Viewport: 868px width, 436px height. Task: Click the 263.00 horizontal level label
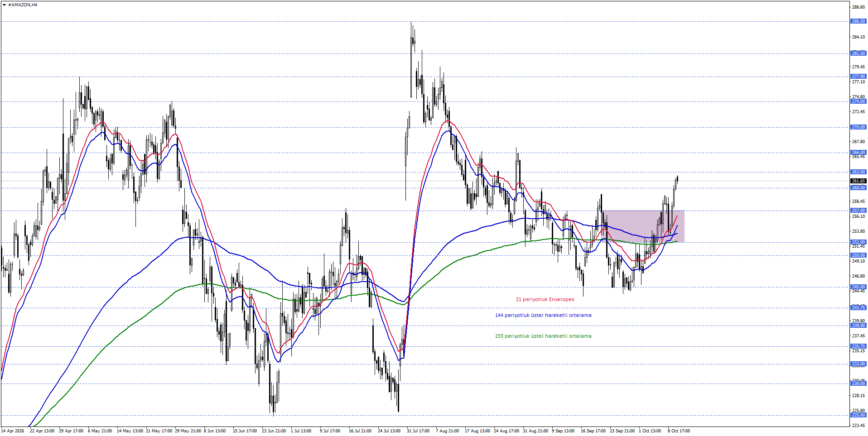858,172
